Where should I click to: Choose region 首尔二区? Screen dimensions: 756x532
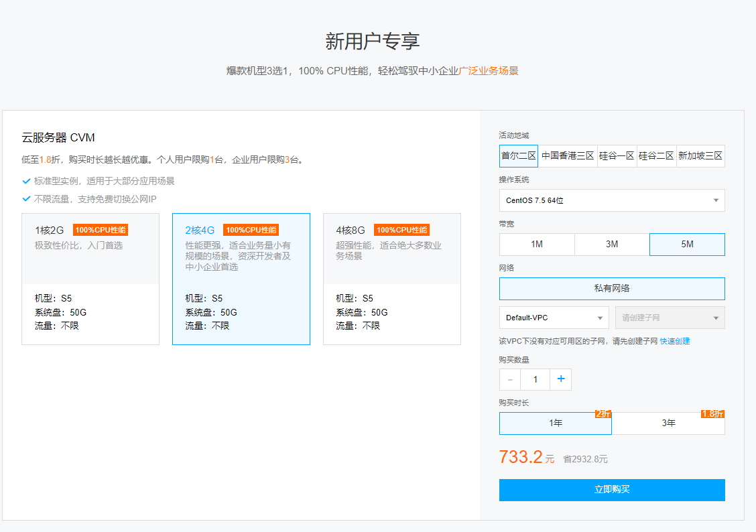click(x=518, y=156)
